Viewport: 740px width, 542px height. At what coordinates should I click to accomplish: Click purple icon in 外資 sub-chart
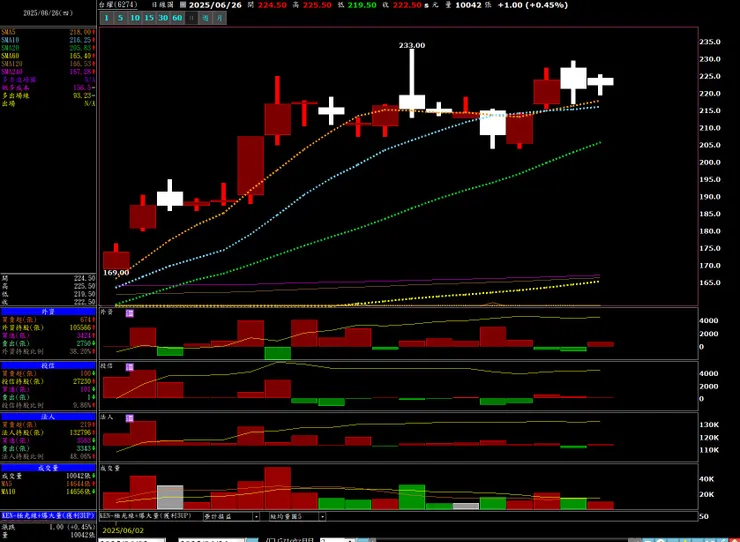pyautogui.click(x=130, y=313)
